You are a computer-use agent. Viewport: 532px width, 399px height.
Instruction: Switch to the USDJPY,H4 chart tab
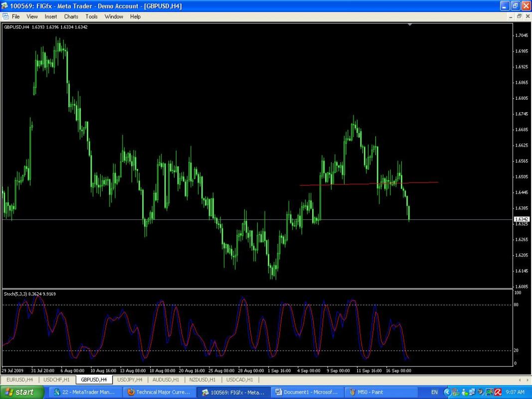[x=130, y=380]
